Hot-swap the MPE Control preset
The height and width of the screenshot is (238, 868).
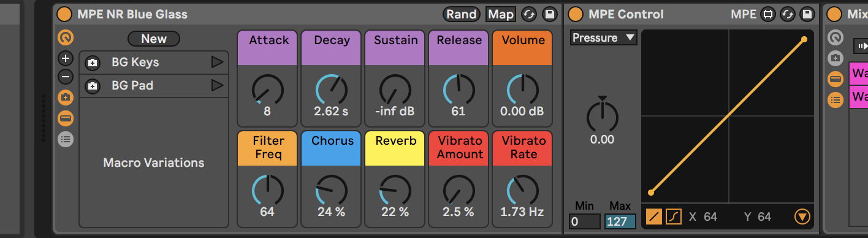tap(788, 14)
